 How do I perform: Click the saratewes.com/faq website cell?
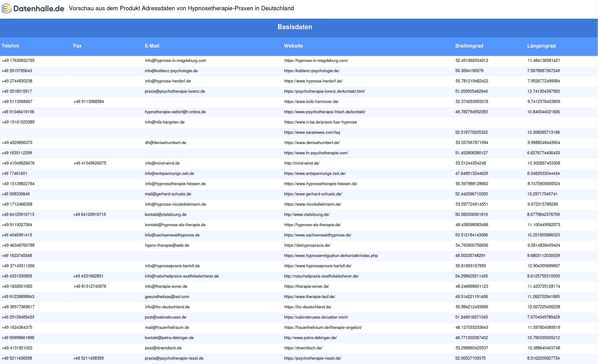[x=312, y=133]
